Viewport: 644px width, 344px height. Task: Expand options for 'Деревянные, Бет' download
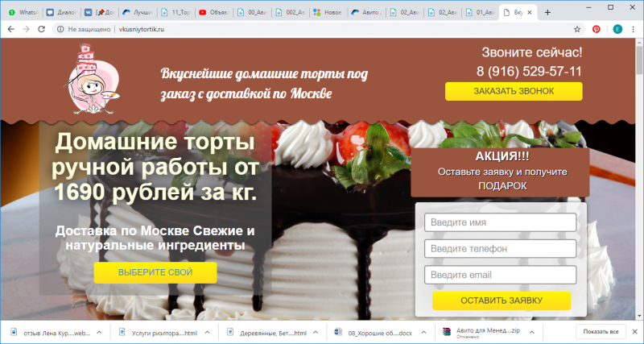(x=316, y=332)
